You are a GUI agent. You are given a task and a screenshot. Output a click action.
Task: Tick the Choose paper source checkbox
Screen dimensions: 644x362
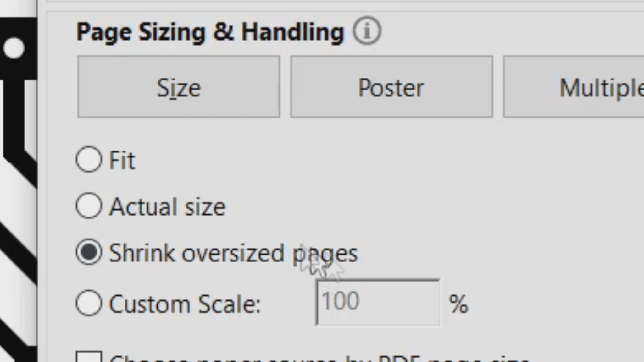point(89,358)
